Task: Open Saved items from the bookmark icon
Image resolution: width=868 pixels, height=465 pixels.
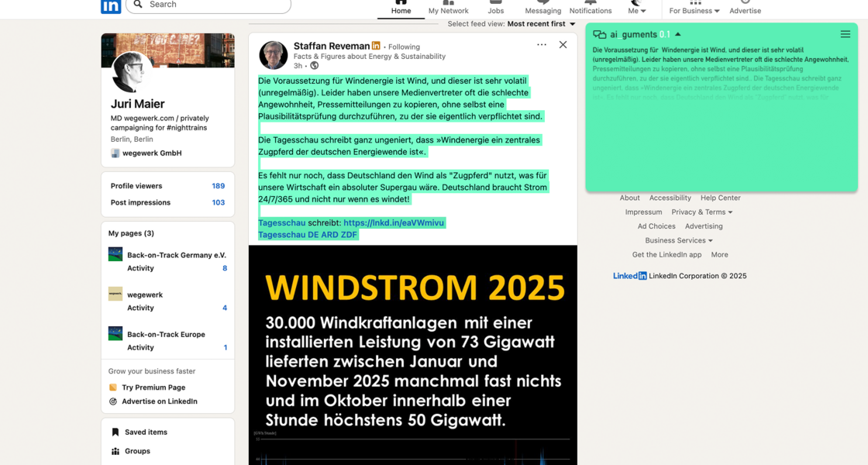Action: point(115,432)
